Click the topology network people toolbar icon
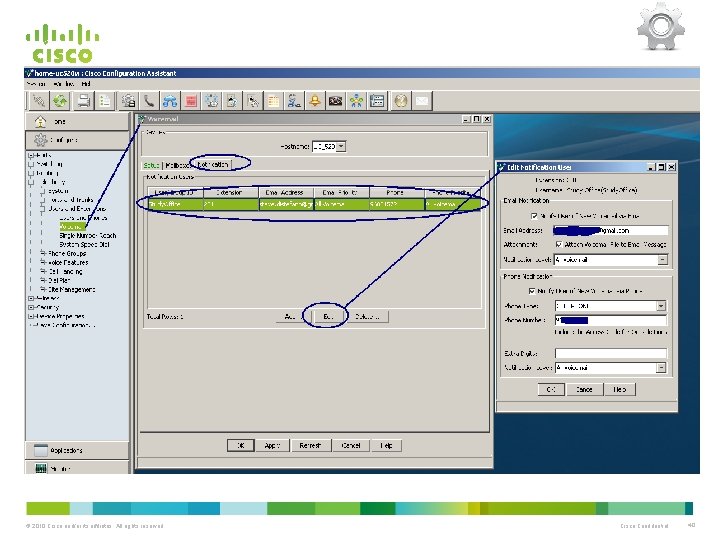This screenshot has height=540, width=720. [356, 101]
